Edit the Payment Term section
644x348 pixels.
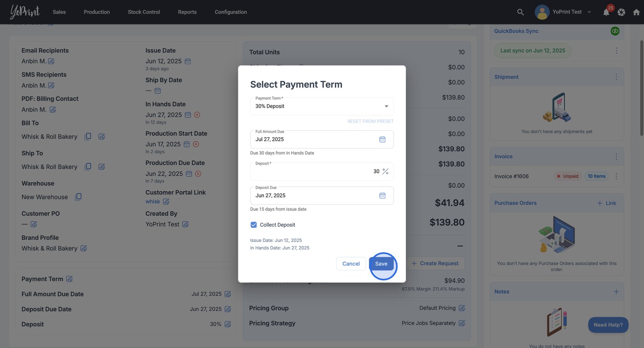(x=69, y=279)
